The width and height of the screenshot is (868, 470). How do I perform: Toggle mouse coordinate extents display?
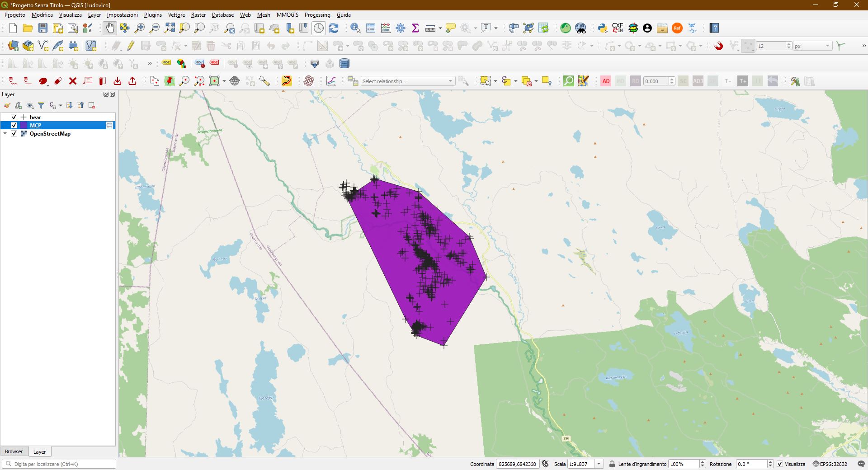[x=545, y=464]
